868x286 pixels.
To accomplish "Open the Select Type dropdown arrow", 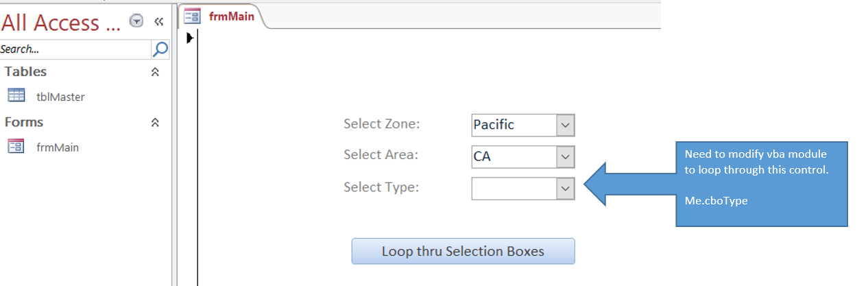I will pos(565,188).
